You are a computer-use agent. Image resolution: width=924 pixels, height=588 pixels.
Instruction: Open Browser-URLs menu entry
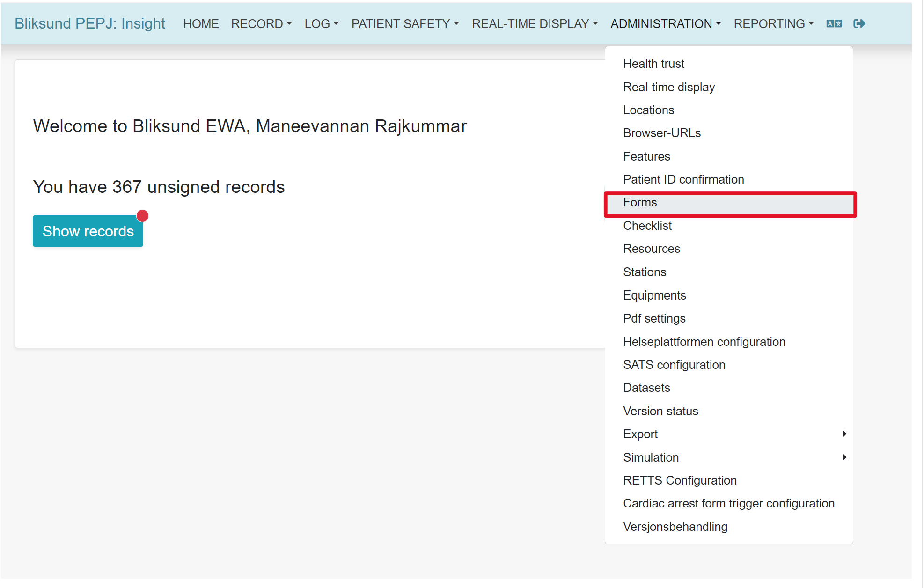[729, 133]
